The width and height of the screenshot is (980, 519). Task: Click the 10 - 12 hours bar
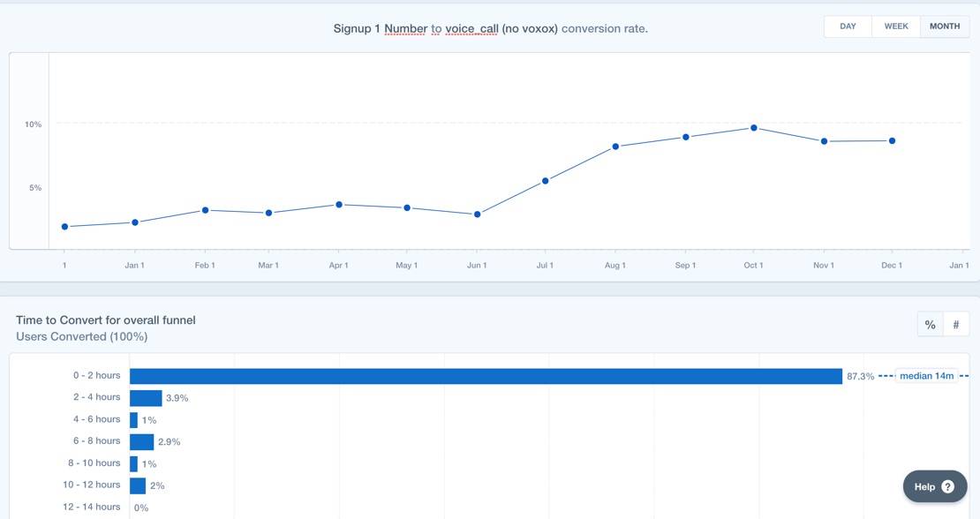pos(138,485)
